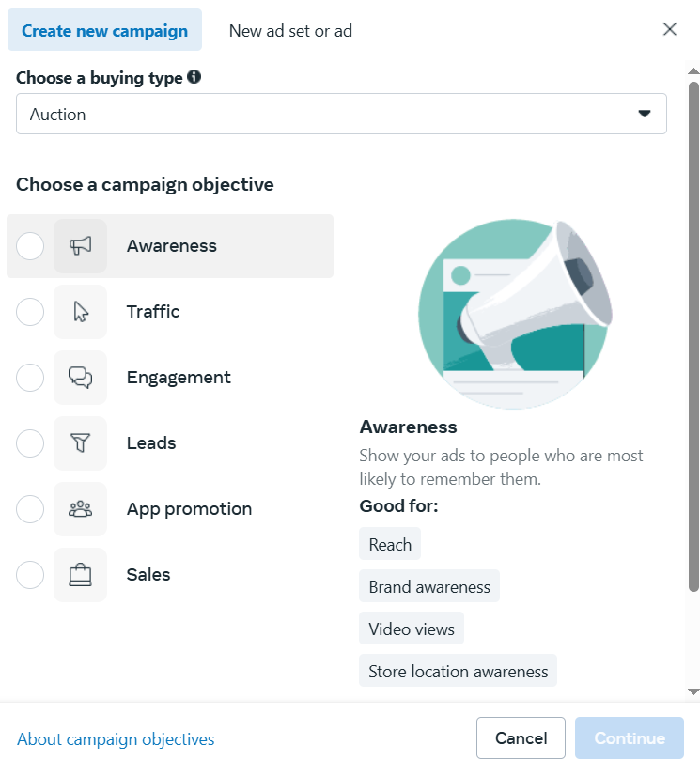700x776 pixels.
Task: Click the Engagement chat bubbles icon
Action: tap(80, 378)
